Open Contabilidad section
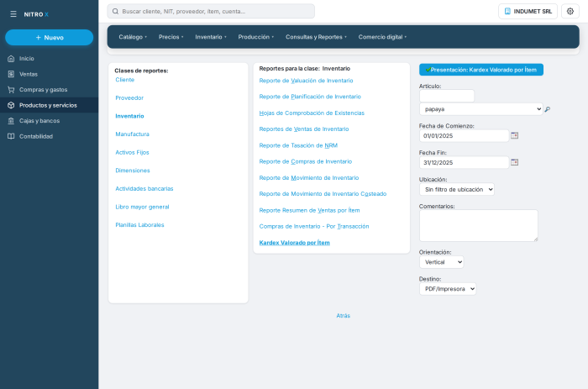The image size is (588, 389). (x=49, y=136)
